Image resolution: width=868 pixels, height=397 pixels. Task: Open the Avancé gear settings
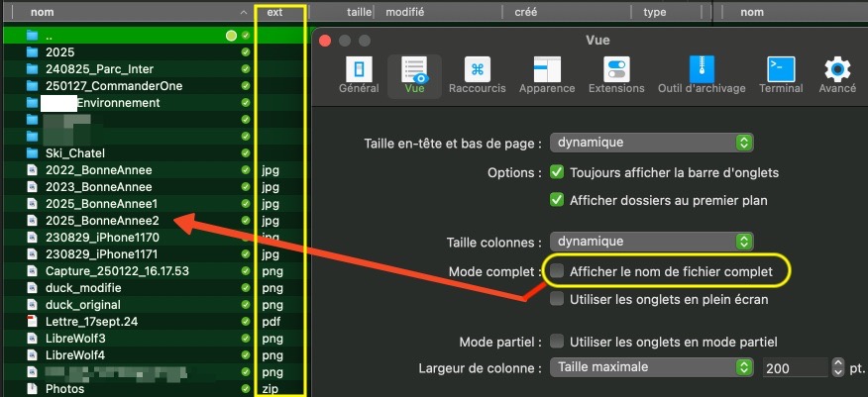pos(838,74)
